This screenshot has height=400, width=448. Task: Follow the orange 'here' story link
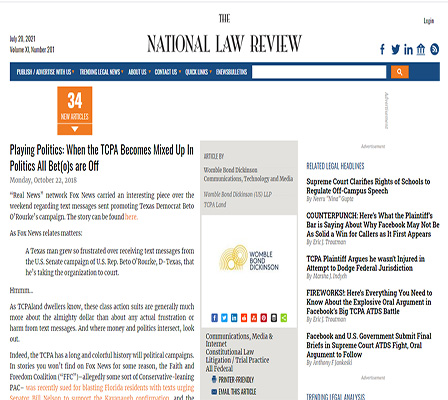[131, 217]
